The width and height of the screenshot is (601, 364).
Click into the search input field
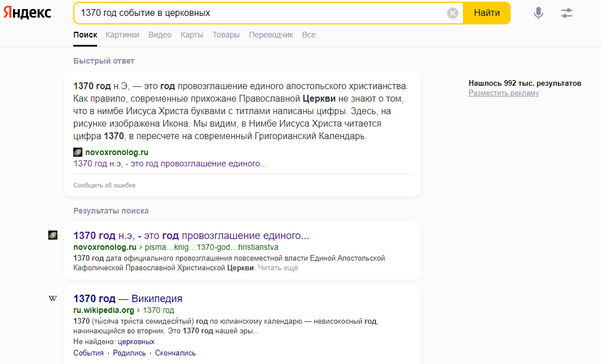pyautogui.click(x=261, y=13)
